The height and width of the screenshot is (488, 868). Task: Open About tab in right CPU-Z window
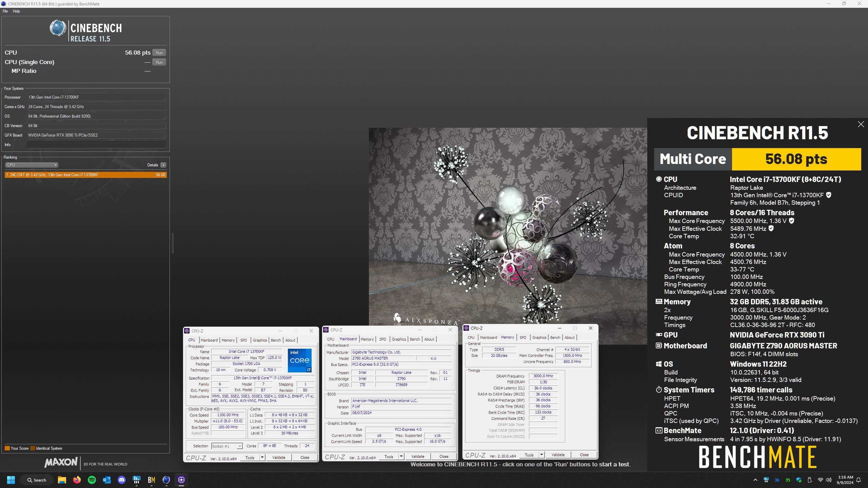pyautogui.click(x=570, y=338)
